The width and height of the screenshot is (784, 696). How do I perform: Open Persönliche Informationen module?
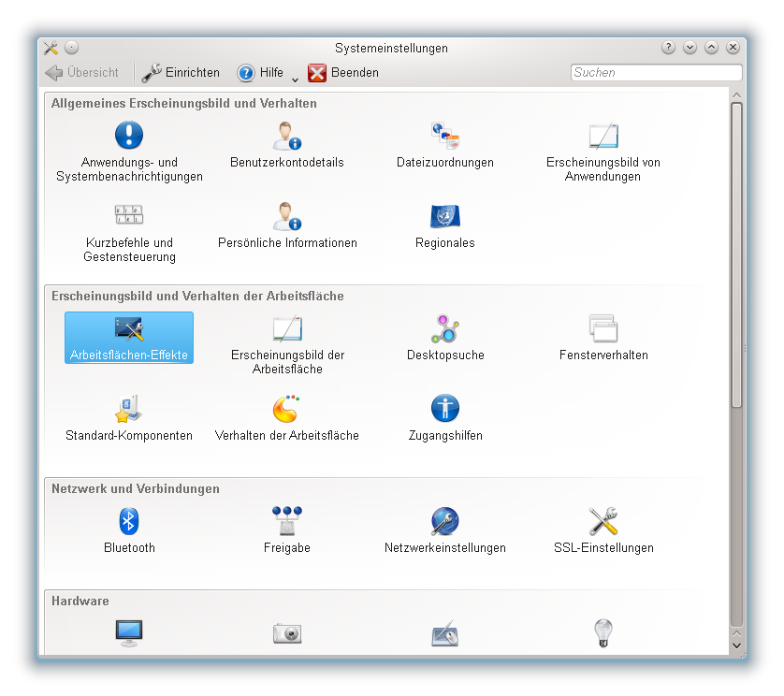click(287, 225)
